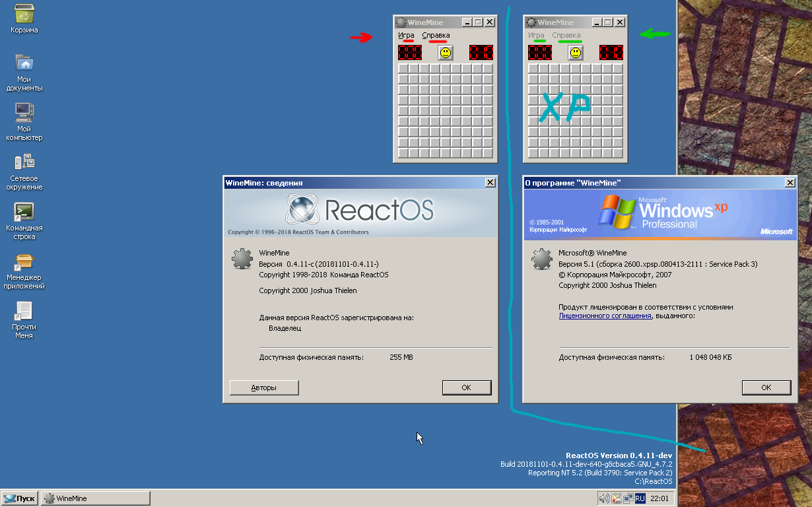Image resolution: width=812 pixels, height=507 pixels.
Task: Click Copyright 1998-2018 Команда ReactOS text
Action: tap(324, 275)
